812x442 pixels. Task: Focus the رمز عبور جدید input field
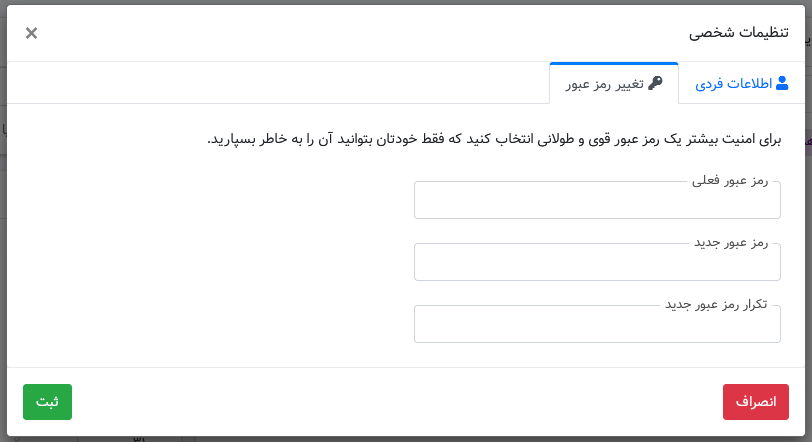coord(597,262)
